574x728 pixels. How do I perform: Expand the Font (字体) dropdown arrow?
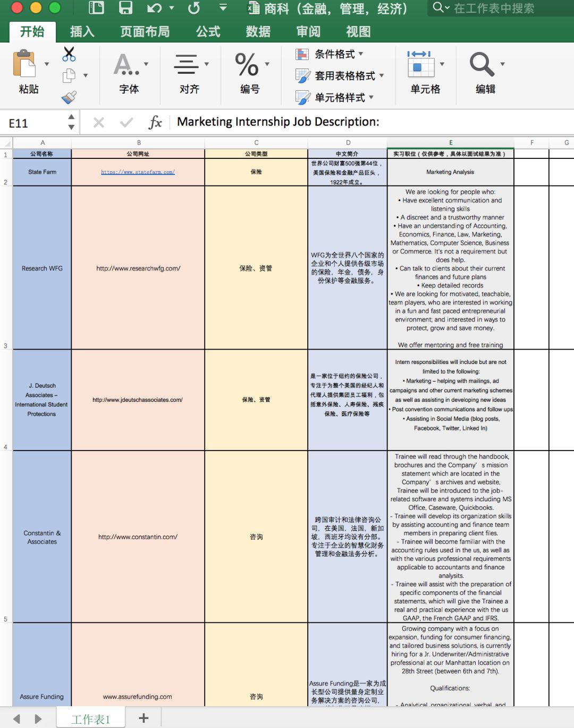click(x=146, y=64)
